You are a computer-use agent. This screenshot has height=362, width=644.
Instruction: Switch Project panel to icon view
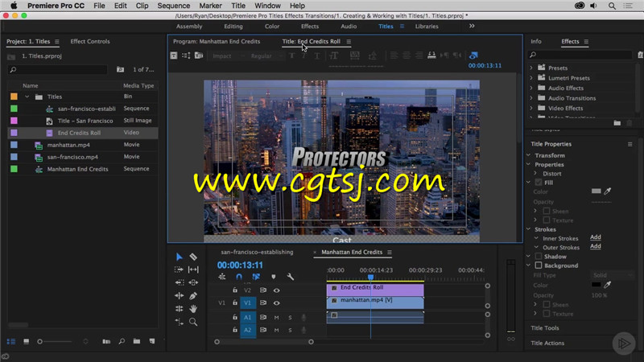[x=27, y=341]
